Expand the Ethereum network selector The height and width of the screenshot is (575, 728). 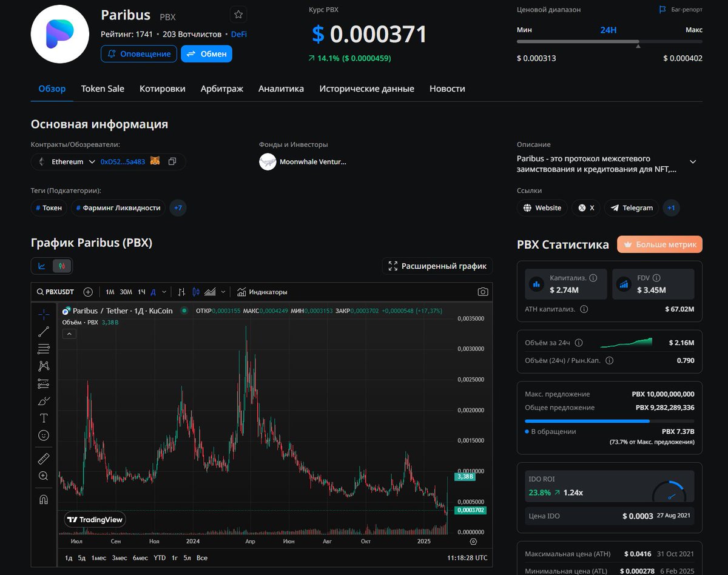[x=92, y=161]
